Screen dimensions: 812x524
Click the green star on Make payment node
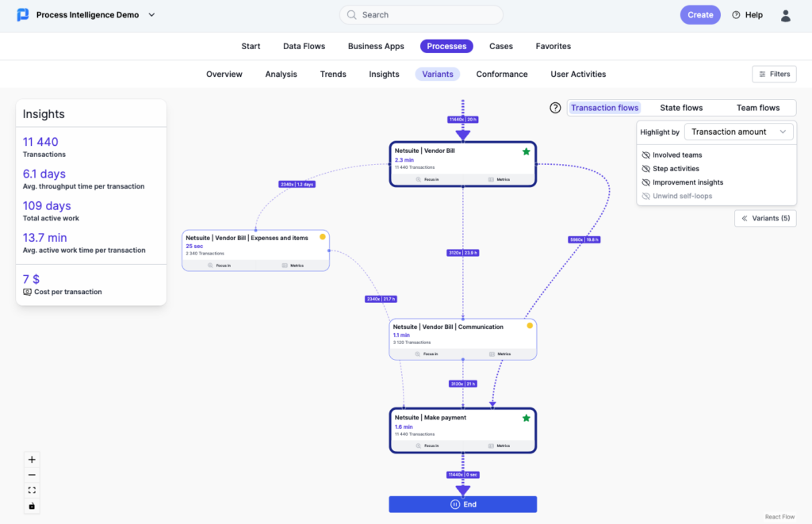[527, 418]
